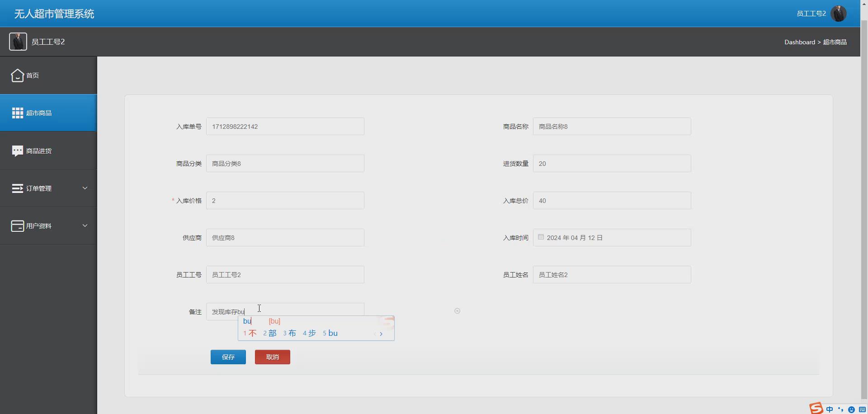Expand the 订单管理 submenu chevron
Viewport: 868px width, 414px height.
(x=85, y=188)
